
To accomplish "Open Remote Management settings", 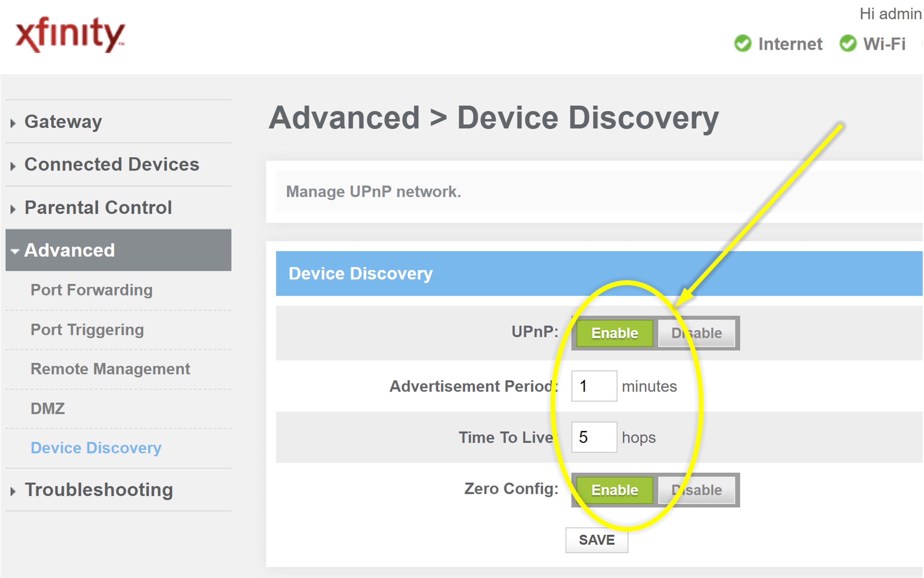I will (110, 369).
